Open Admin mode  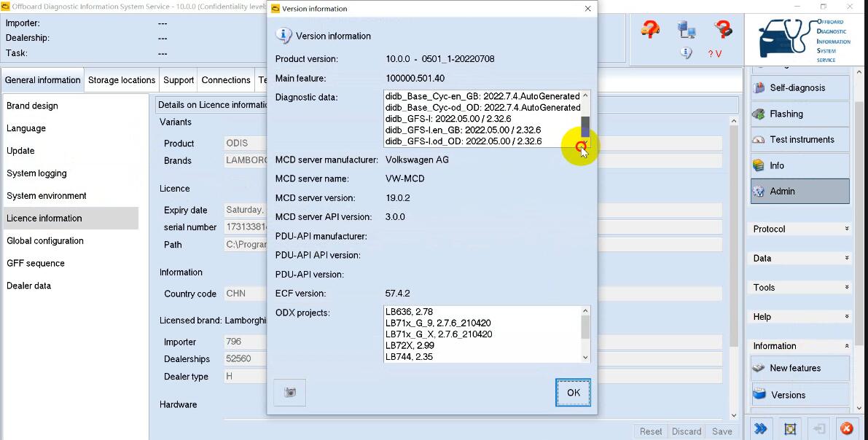pos(800,192)
